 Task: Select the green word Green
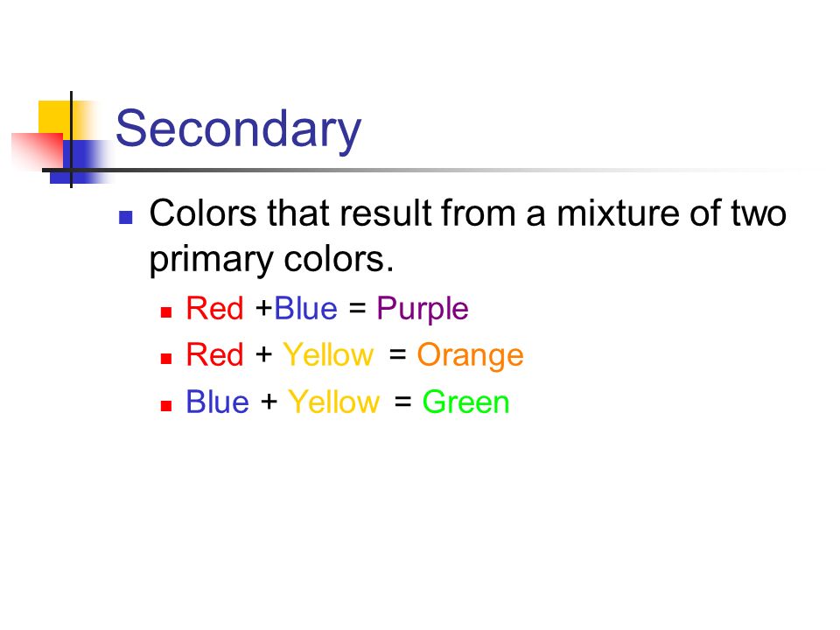click(x=465, y=402)
